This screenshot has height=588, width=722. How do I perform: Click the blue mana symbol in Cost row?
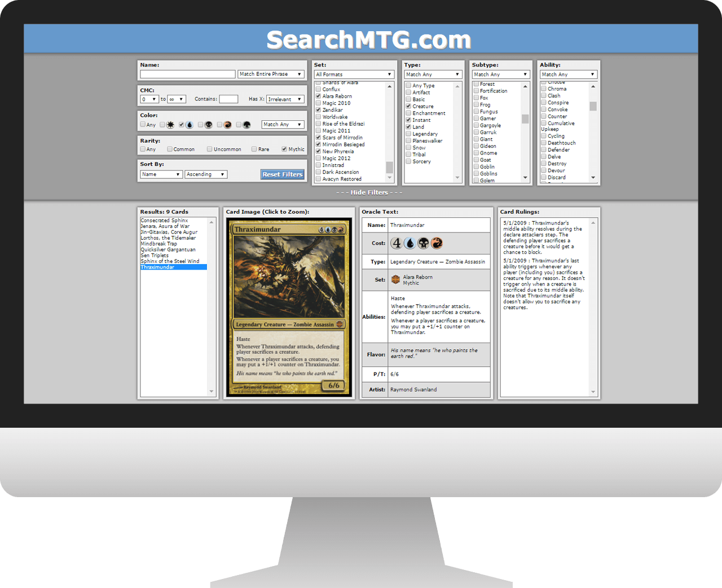[410, 243]
